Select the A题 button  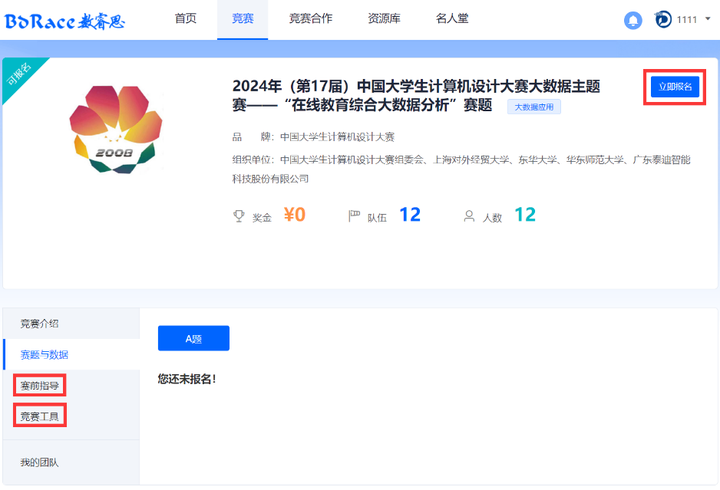(193, 338)
